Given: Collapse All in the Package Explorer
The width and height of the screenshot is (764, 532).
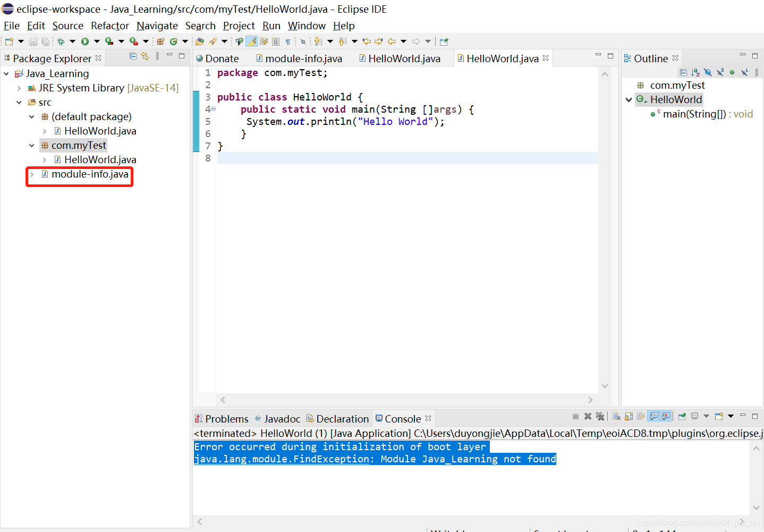Looking at the screenshot, I should [133, 56].
